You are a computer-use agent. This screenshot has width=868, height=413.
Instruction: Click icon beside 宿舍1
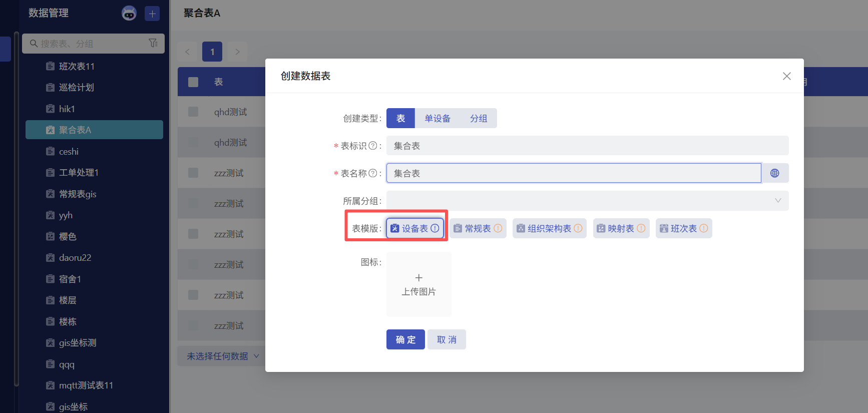50,279
